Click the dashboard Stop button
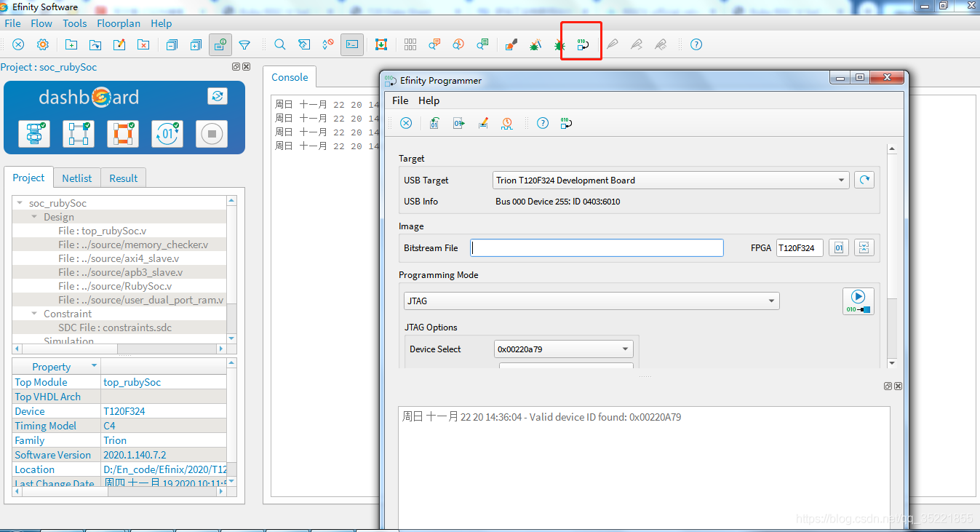The width and height of the screenshot is (980, 532). tap(212, 134)
